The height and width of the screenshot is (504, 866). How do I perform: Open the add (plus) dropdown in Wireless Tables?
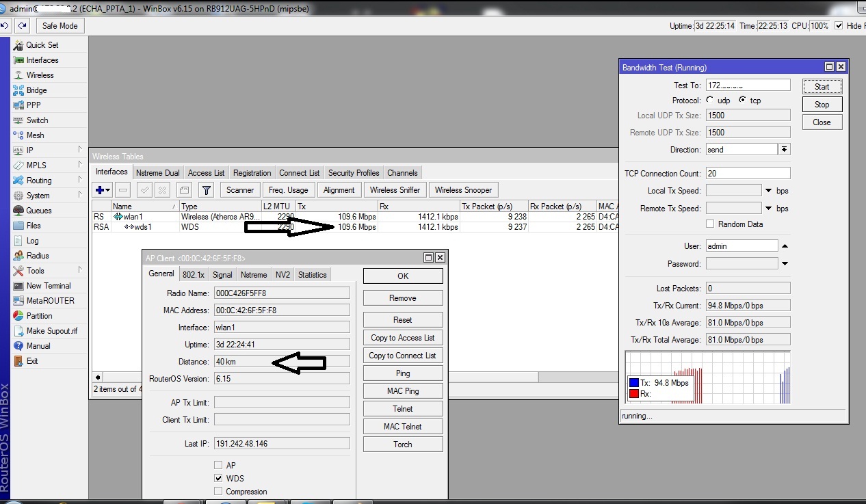click(x=103, y=190)
